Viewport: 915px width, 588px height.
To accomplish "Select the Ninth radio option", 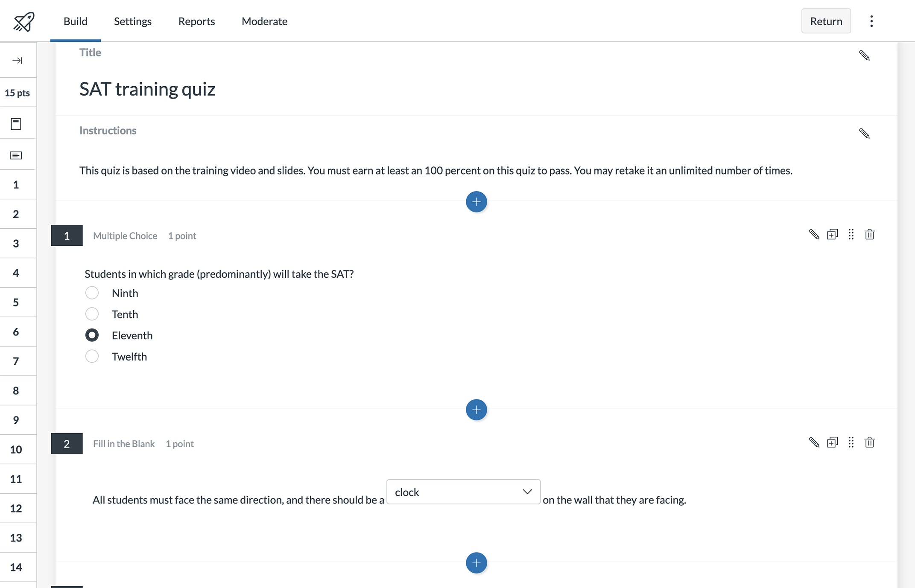I will pyautogui.click(x=92, y=293).
